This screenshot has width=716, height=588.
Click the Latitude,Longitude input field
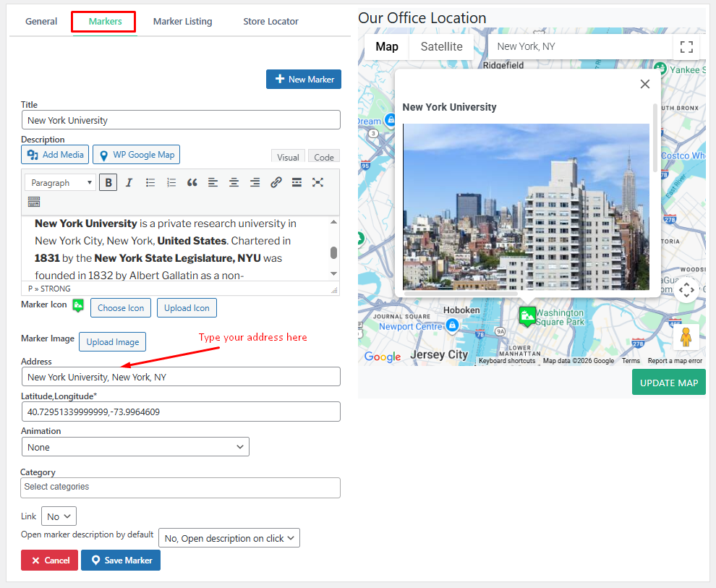181,412
